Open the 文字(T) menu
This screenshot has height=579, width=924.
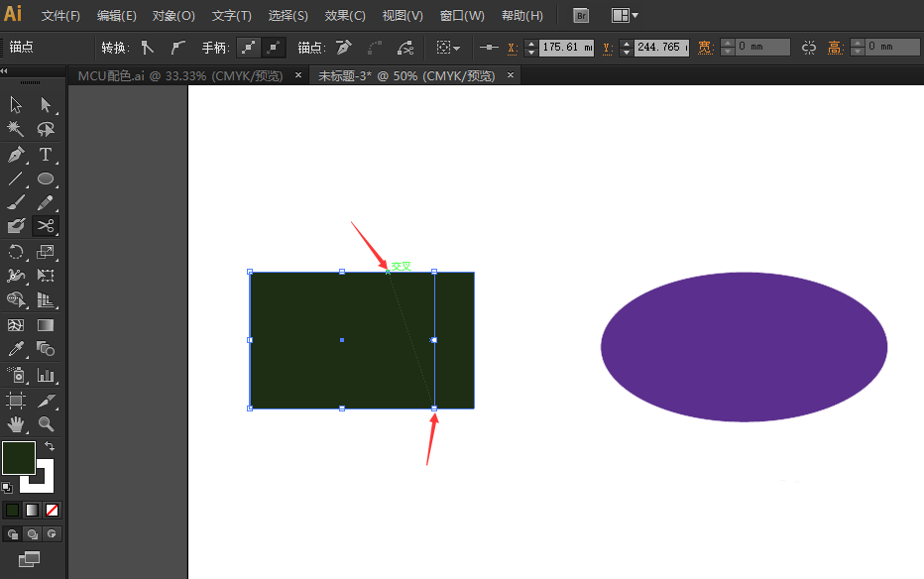pyautogui.click(x=232, y=15)
